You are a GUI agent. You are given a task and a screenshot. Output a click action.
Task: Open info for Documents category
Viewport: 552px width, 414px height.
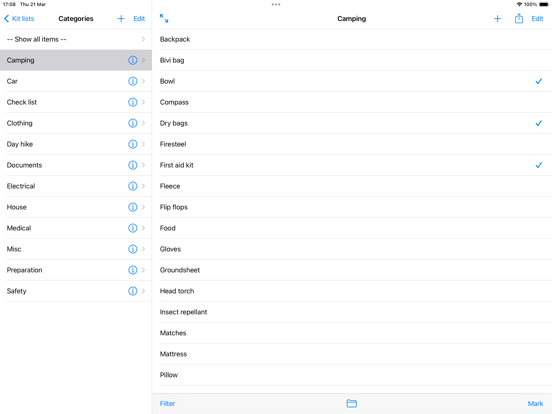132,165
